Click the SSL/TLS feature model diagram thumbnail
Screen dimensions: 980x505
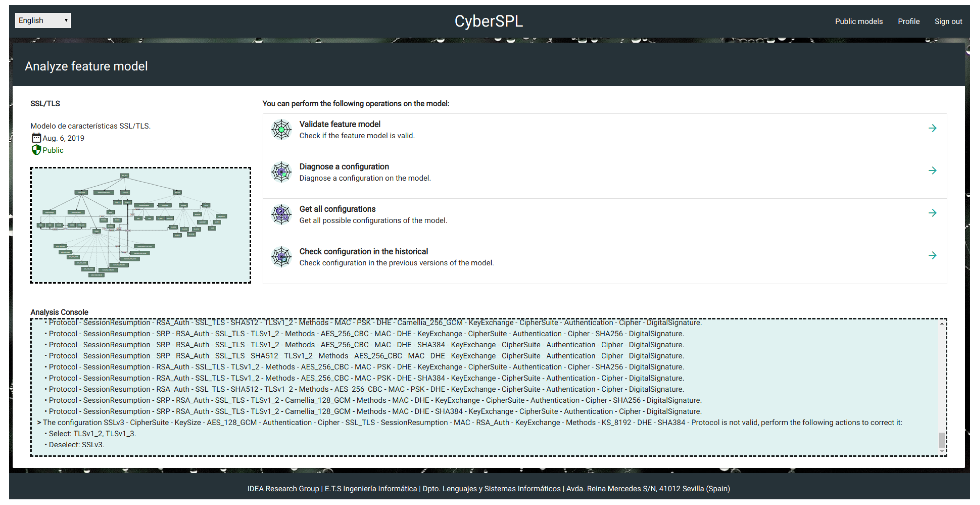pyautogui.click(x=140, y=225)
